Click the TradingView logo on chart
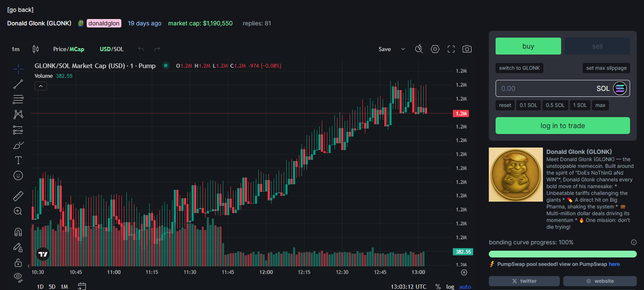 pyautogui.click(x=43, y=254)
